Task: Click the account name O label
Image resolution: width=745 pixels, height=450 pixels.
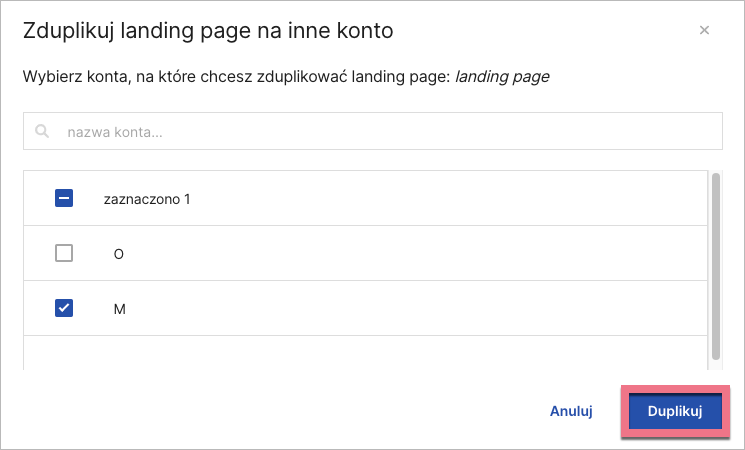Action: 119,254
